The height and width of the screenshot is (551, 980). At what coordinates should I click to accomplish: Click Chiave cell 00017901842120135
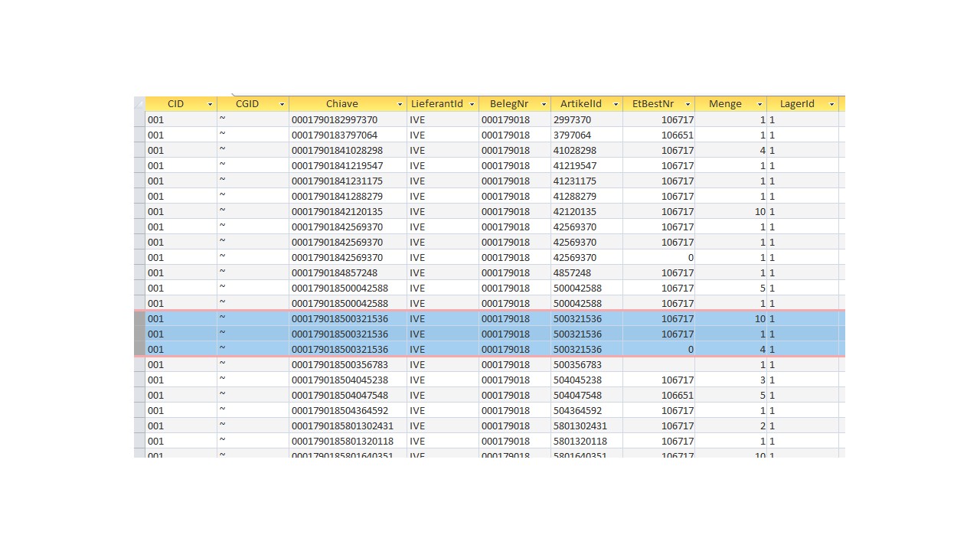point(348,211)
